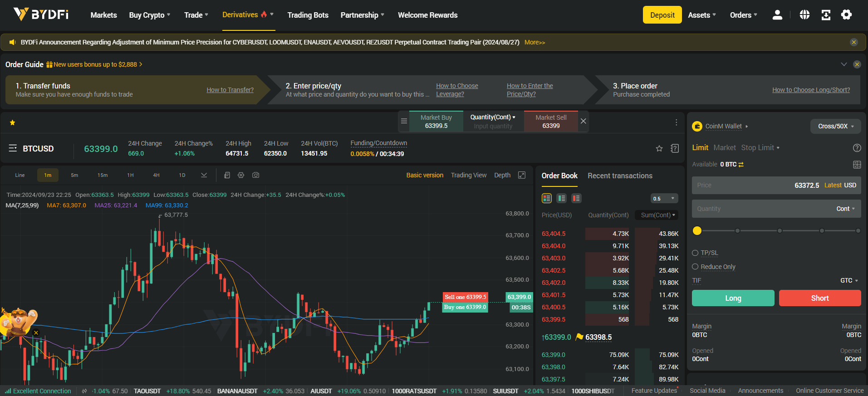The height and width of the screenshot is (396, 868).
Task: Open the GTC time-in-force dropdown
Action: [849, 281]
